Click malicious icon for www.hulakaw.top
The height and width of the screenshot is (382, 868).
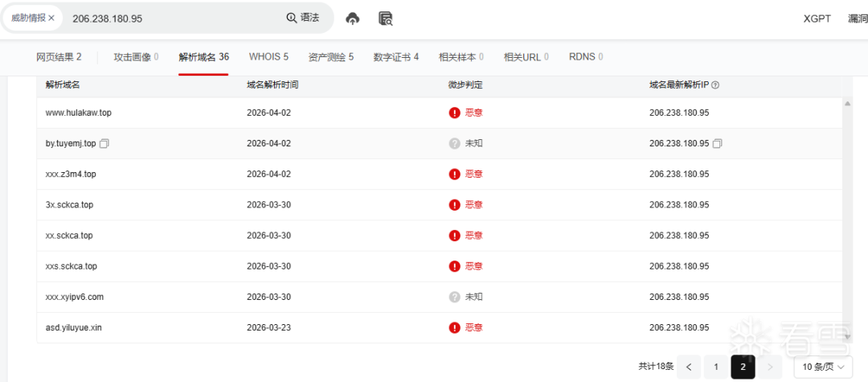[454, 113]
